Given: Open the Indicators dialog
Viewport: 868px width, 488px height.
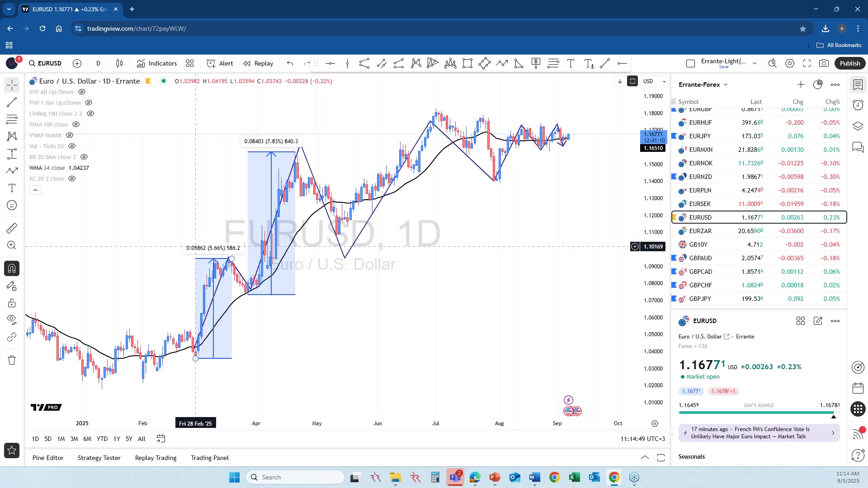Looking at the screenshot, I should 157,63.
